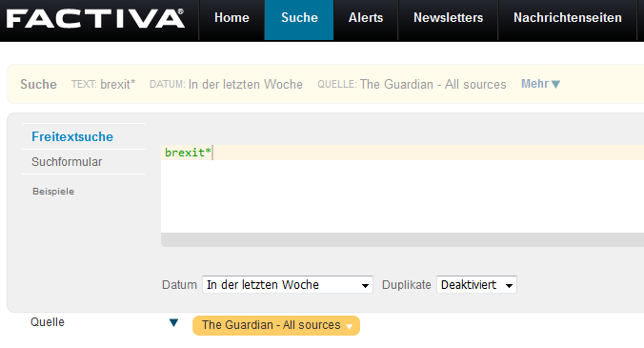Screen dimensions: 644x348
Task: Open the Beispiele examples link
Action: (x=53, y=192)
